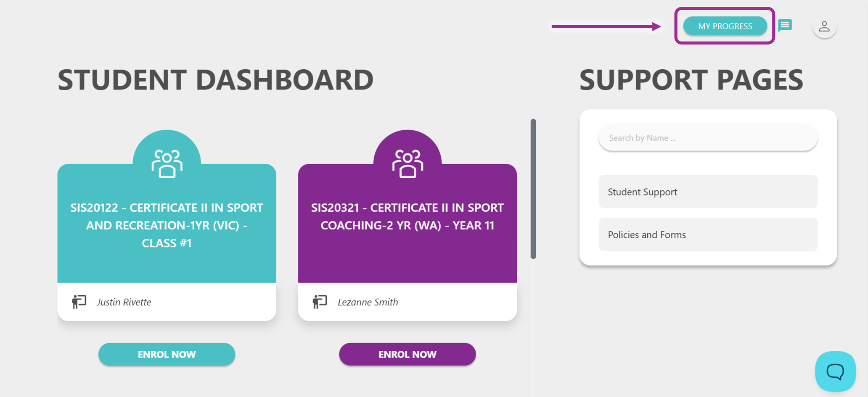Open the Policies and Forms page
Screen dimensions: 868x397
(708, 234)
